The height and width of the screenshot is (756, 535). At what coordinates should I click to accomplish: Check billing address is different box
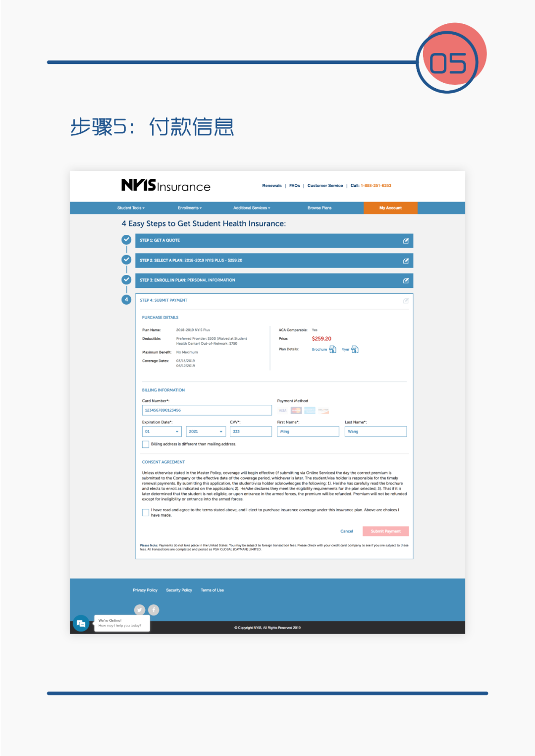146,444
